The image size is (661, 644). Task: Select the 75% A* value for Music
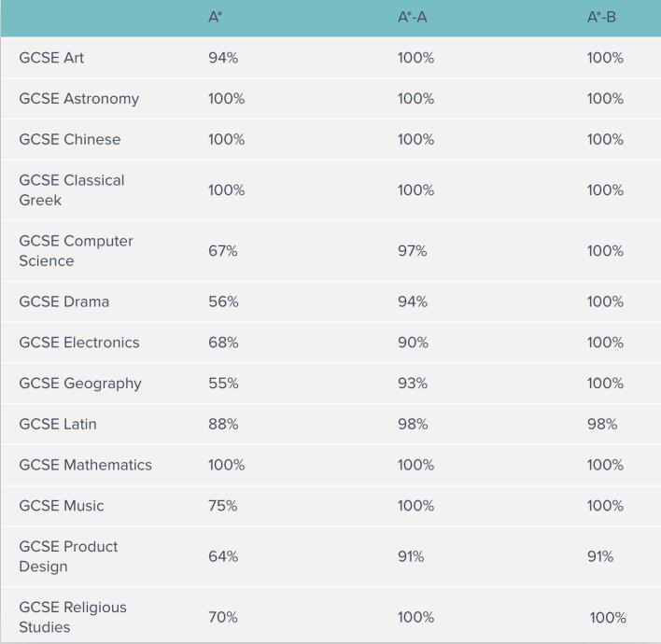pyautogui.click(x=223, y=506)
